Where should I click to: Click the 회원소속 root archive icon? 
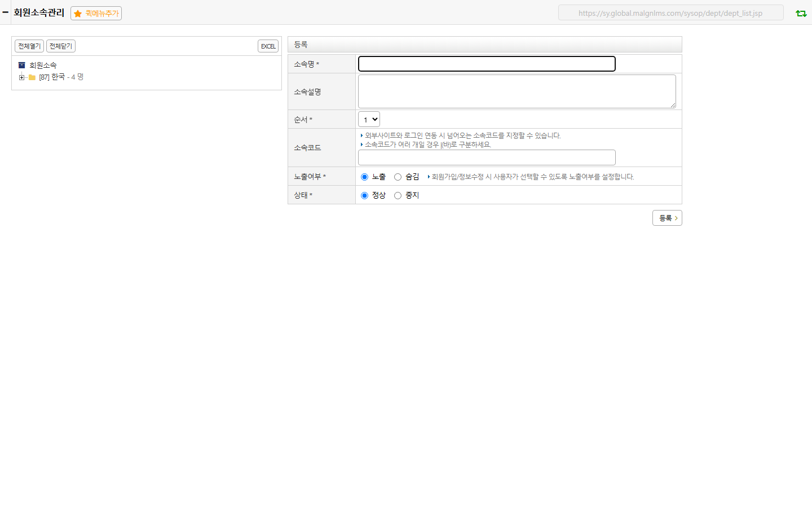coord(21,65)
